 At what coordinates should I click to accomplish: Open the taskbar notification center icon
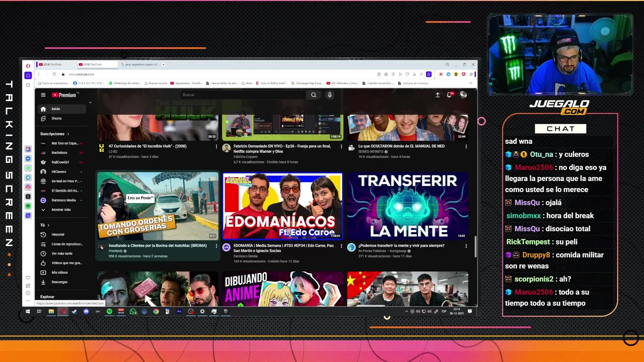point(470,312)
